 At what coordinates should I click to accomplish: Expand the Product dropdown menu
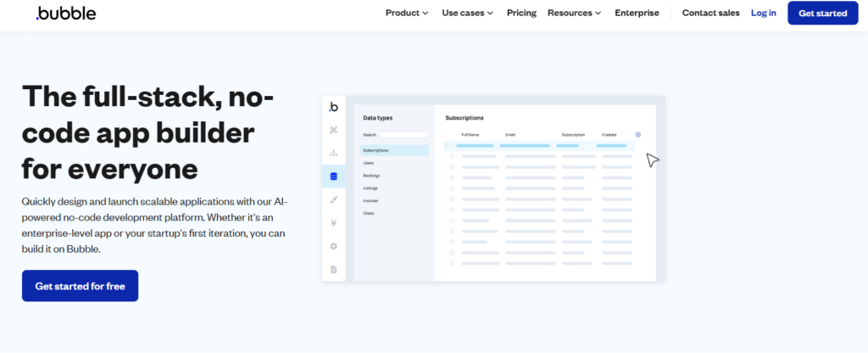(x=407, y=13)
